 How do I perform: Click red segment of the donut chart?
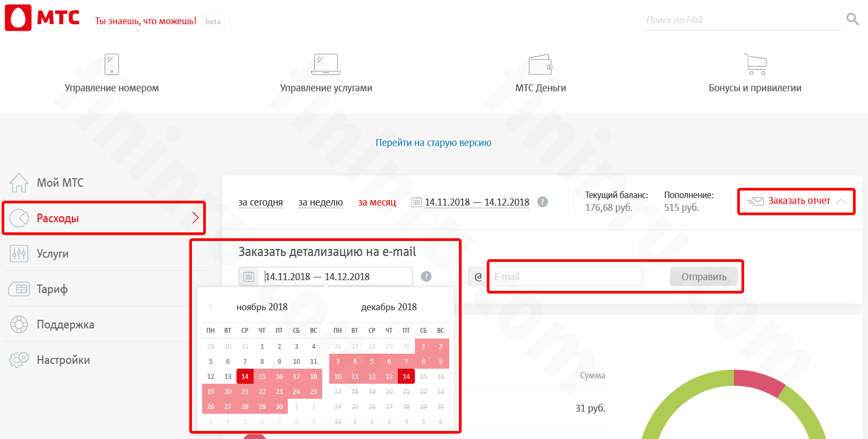[759, 381]
